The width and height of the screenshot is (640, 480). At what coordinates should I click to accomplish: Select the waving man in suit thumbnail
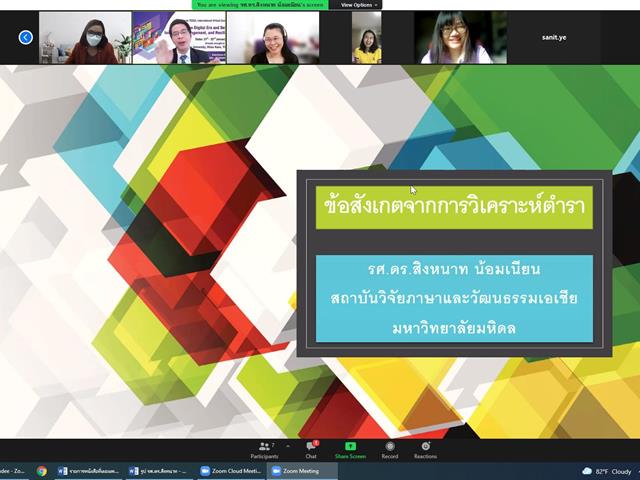[x=179, y=38]
